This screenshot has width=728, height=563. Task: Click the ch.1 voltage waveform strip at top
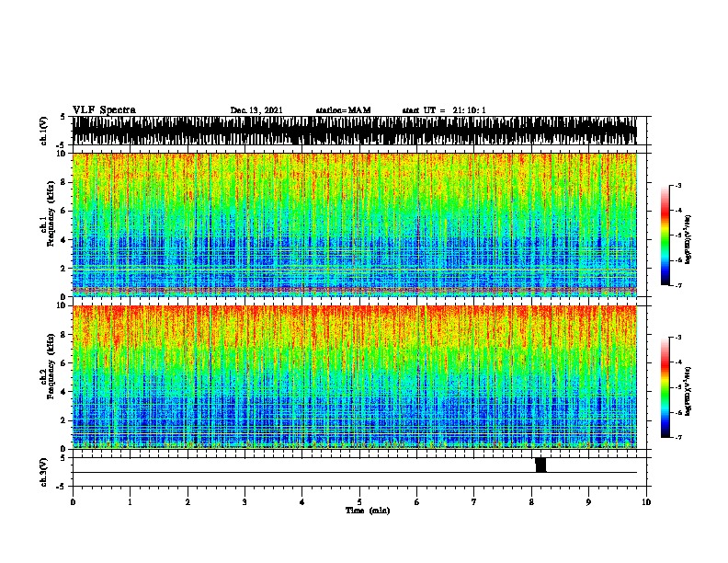pyautogui.click(x=355, y=131)
